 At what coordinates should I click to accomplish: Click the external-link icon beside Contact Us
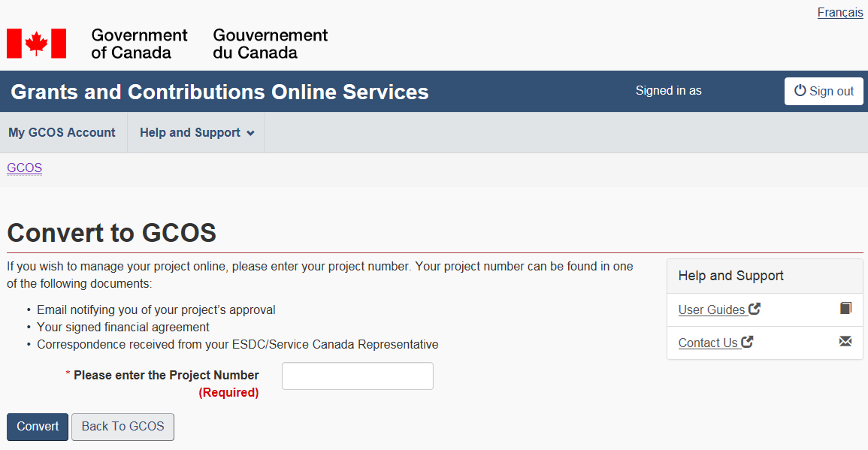point(747,342)
